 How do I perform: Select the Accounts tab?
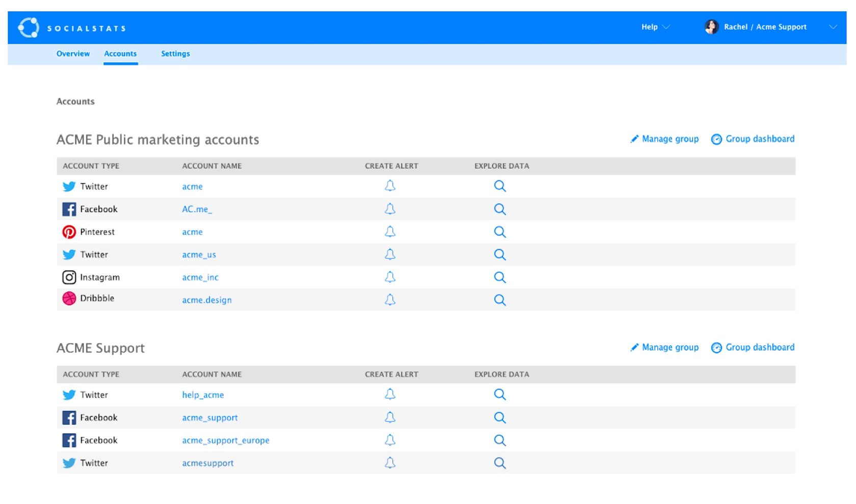coord(120,54)
